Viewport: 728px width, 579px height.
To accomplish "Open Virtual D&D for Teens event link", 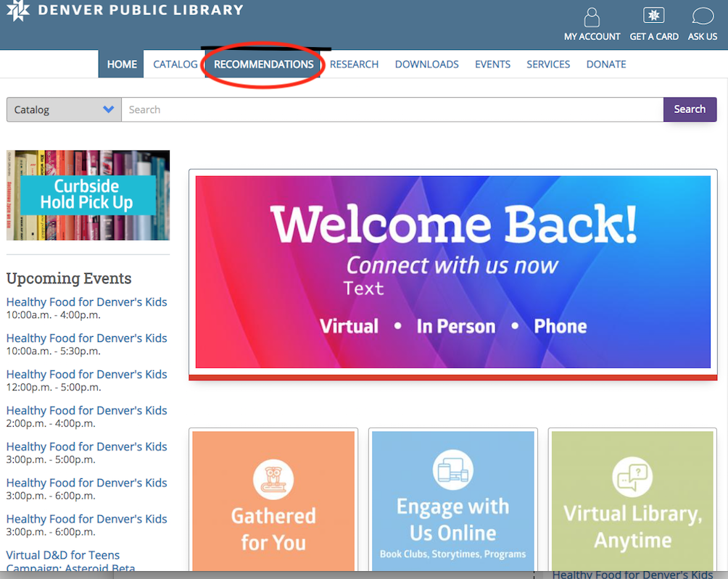I will click(x=70, y=561).
